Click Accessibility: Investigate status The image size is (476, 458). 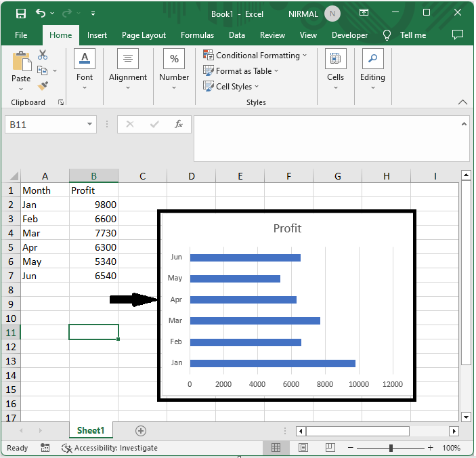coord(110,448)
